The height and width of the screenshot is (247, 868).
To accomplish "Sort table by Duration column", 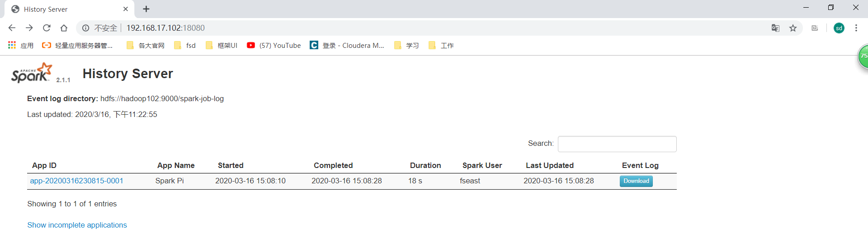I will click(425, 165).
